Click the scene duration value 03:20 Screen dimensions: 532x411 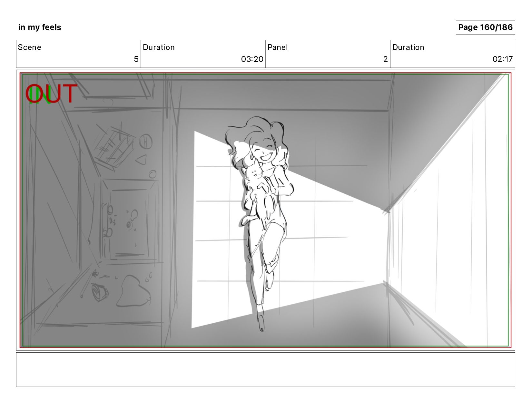(x=252, y=59)
